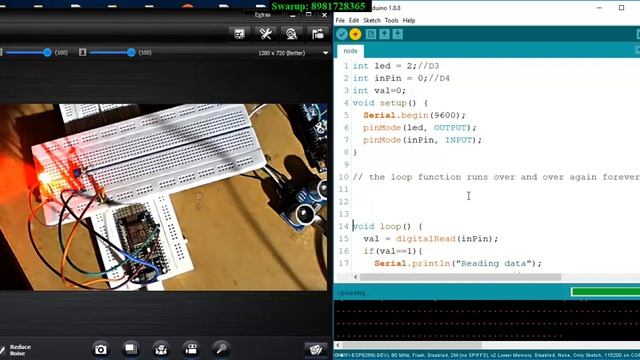Click the webcam controller icon in the webcam toolbar
The height and width of the screenshot is (360, 640).
coord(291,33)
